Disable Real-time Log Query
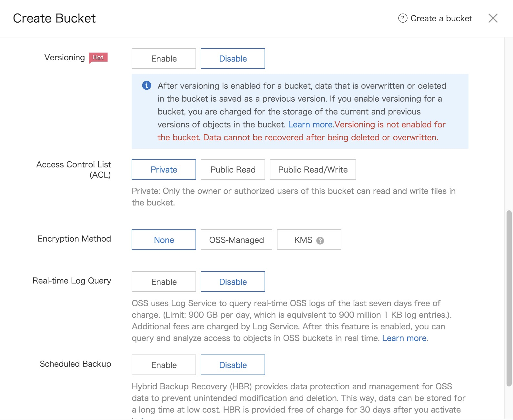513x420 pixels. pyautogui.click(x=233, y=282)
